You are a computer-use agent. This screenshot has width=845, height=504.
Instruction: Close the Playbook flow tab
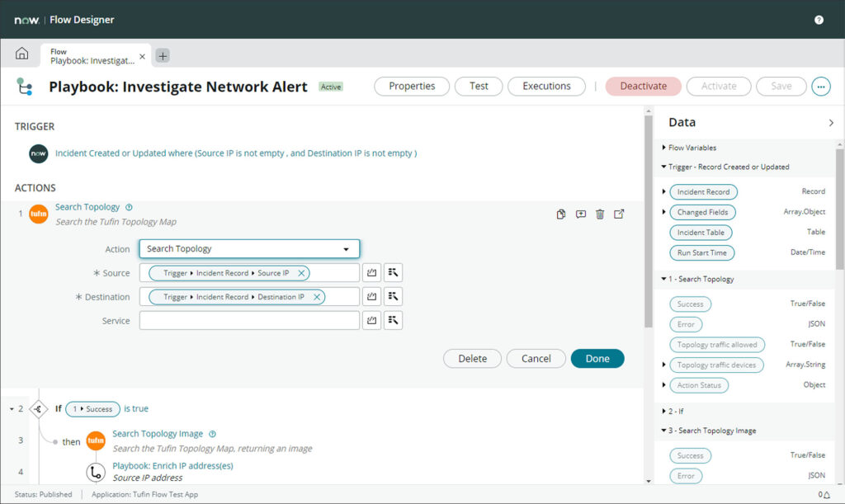[142, 56]
